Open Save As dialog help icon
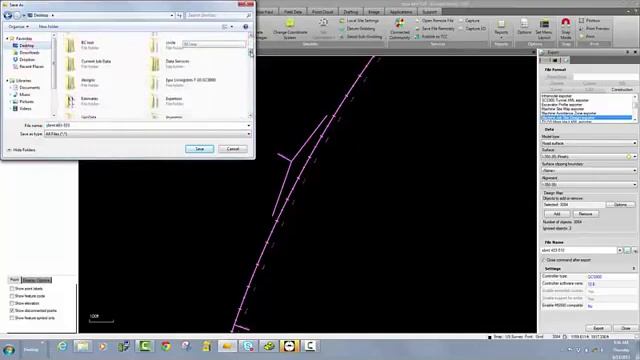 (246, 27)
